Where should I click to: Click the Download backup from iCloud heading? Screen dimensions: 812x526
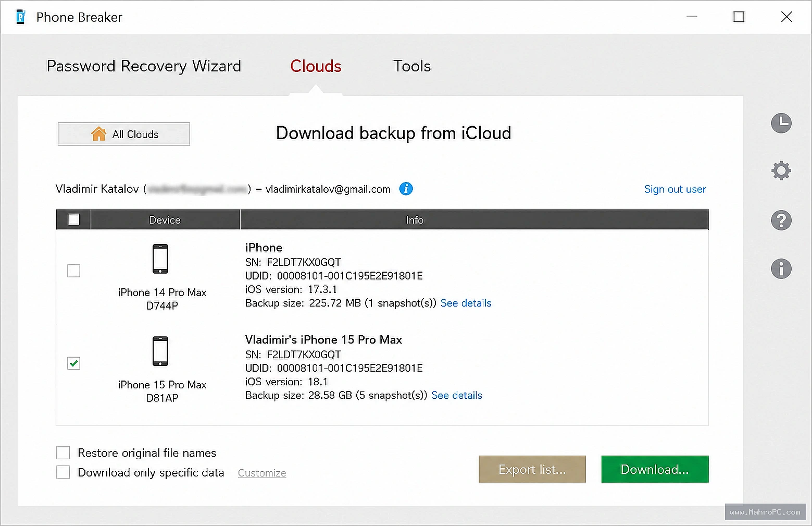393,133
